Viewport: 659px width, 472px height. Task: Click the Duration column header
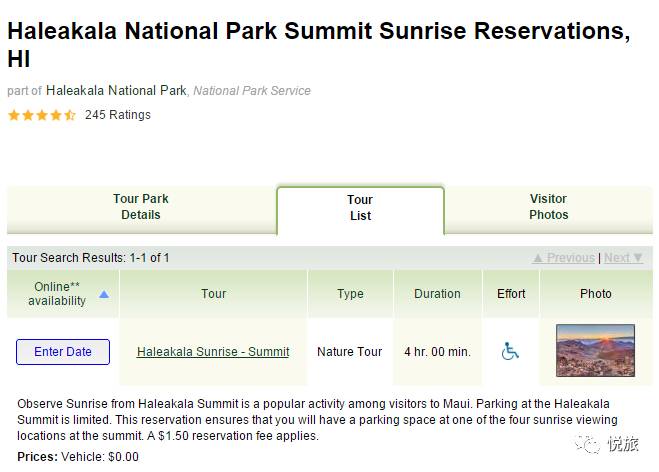tap(438, 294)
